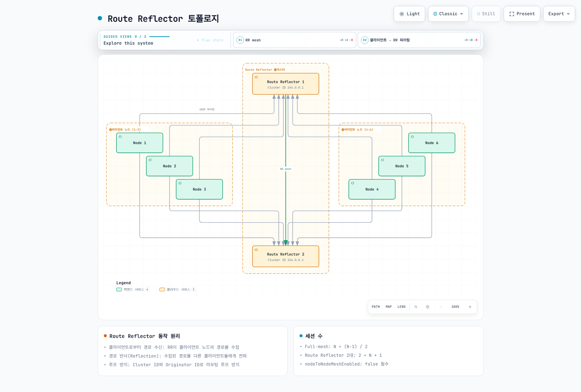Select the Node 5 box
The height and width of the screenshot is (392, 581).
[402, 166]
